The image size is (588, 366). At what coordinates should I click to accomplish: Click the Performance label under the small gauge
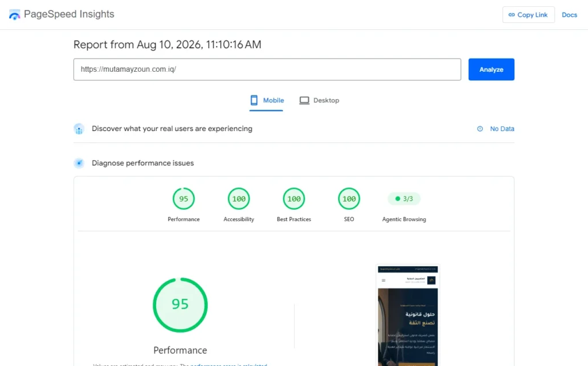[x=183, y=219]
